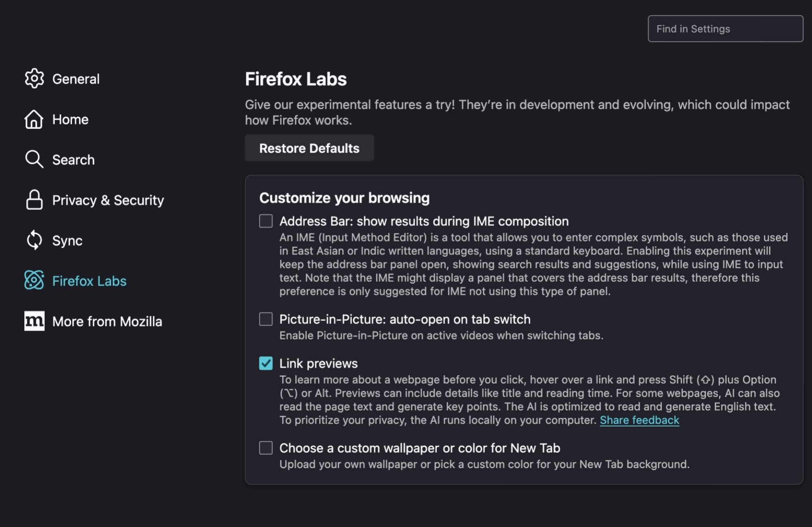Open the Privacy & Security settings section
Viewport: 812px width, 527px height.
coord(108,200)
